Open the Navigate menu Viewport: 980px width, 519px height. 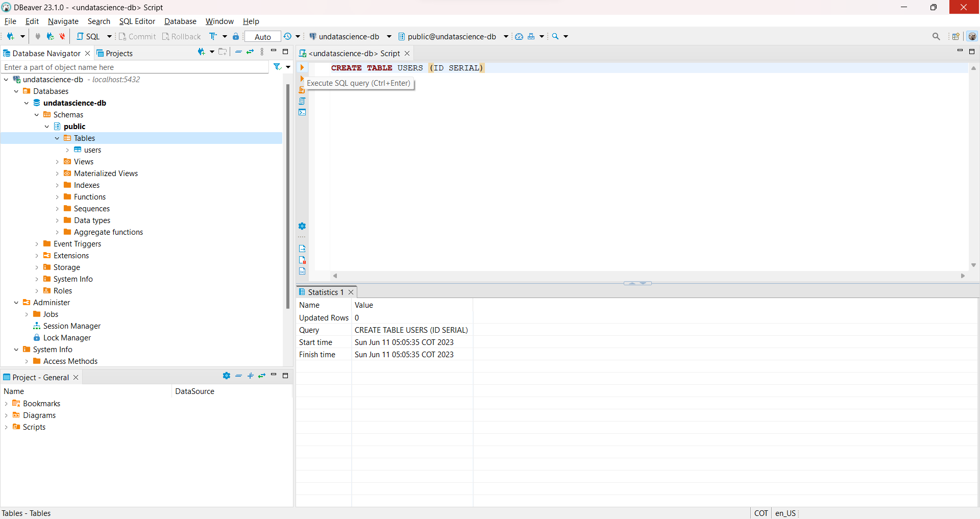pyautogui.click(x=63, y=21)
